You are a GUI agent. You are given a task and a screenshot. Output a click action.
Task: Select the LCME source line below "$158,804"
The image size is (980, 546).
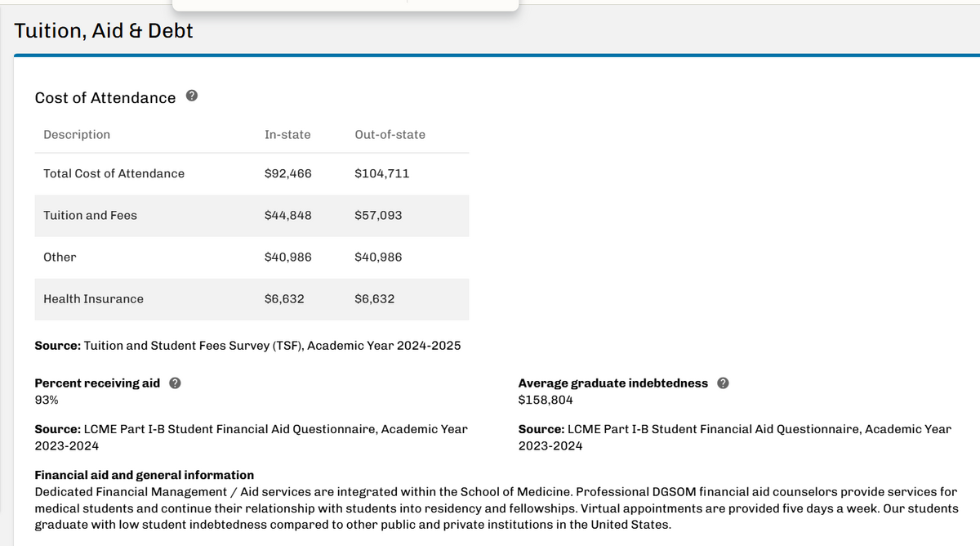735,437
